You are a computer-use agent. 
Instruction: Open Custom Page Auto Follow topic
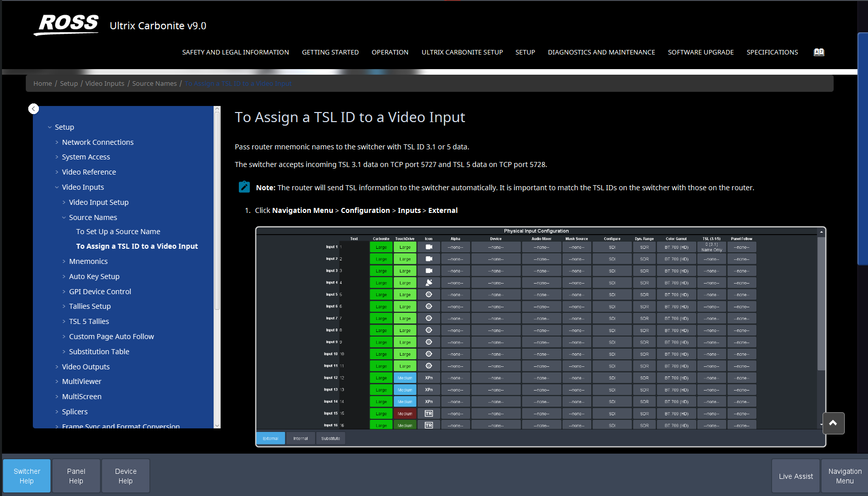pyautogui.click(x=112, y=337)
